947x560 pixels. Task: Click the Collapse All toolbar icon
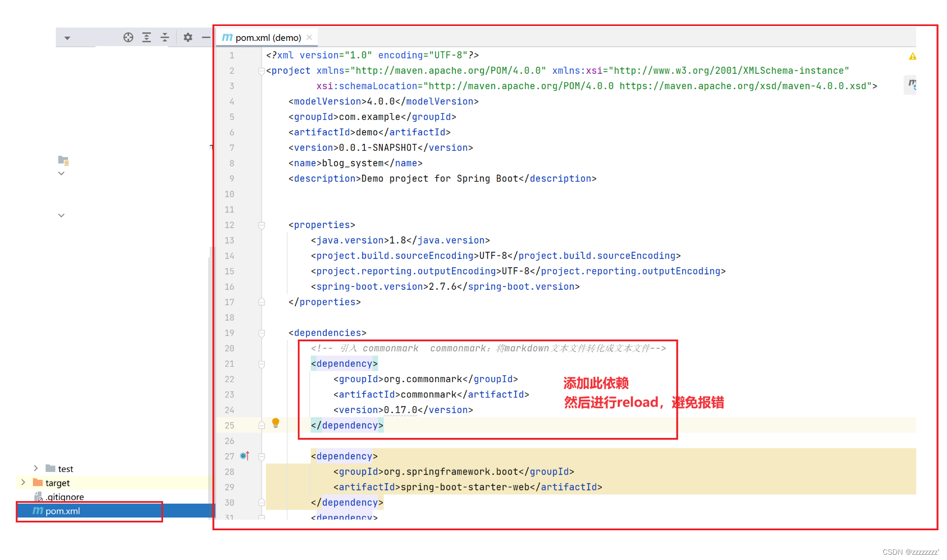click(165, 37)
